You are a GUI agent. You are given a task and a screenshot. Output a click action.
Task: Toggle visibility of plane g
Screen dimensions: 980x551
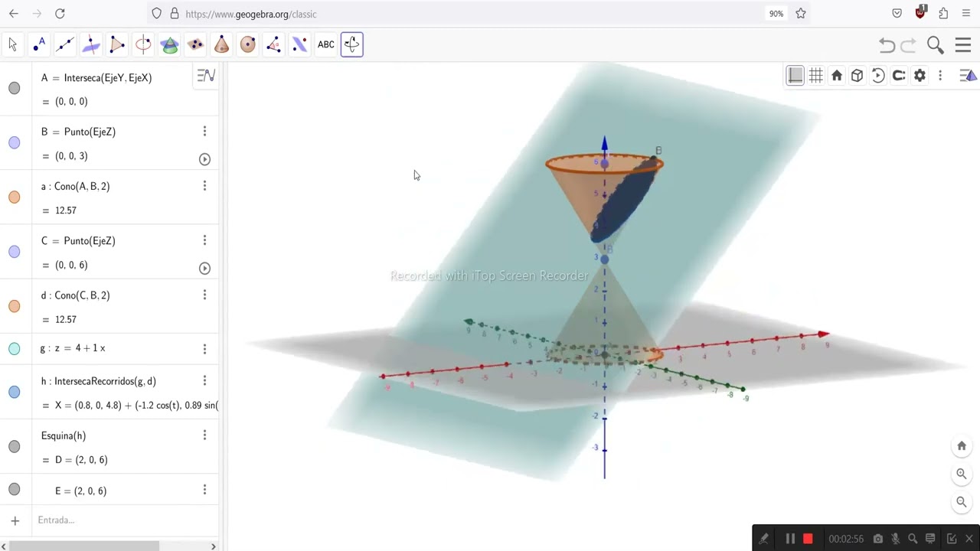pyautogui.click(x=15, y=349)
